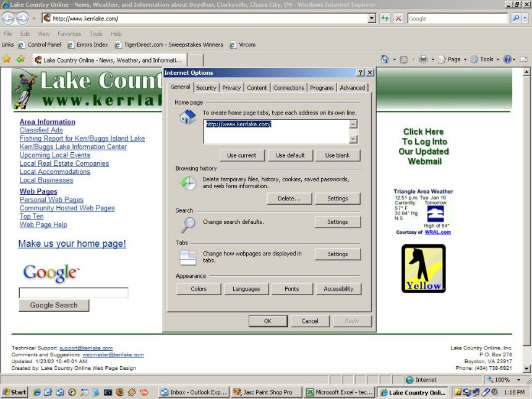The height and width of the screenshot is (399, 532).
Task: Open the File menu
Action: tap(8, 33)
